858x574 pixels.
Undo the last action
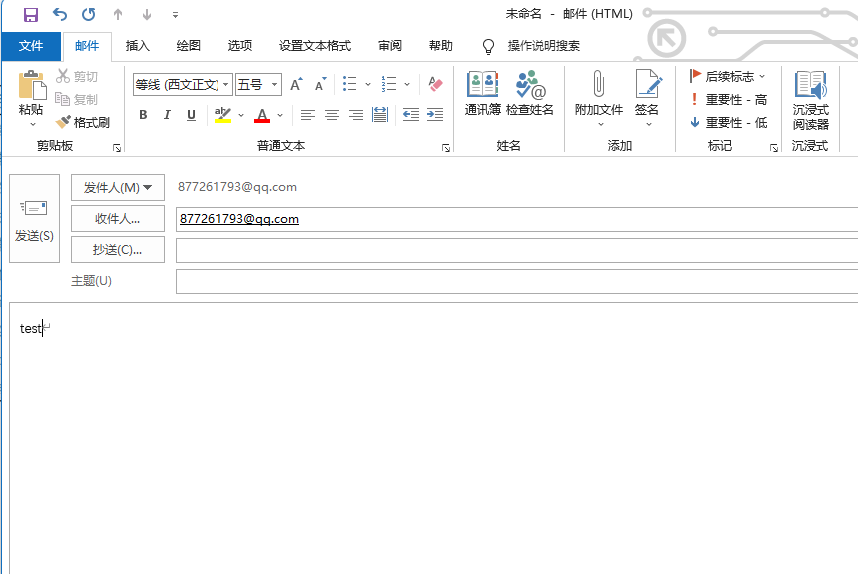[x=60, y=15]
